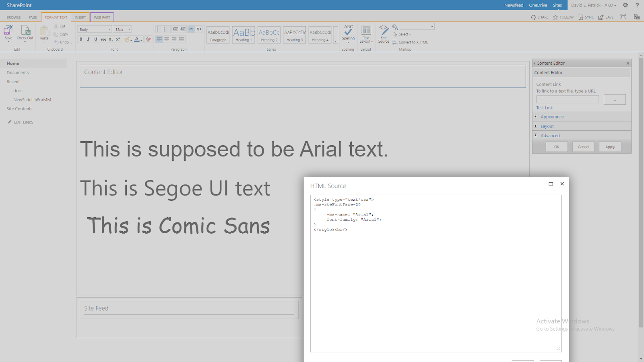Expand the Styles gallery
This screenshot has width=644, height=362.
point(336,35)
